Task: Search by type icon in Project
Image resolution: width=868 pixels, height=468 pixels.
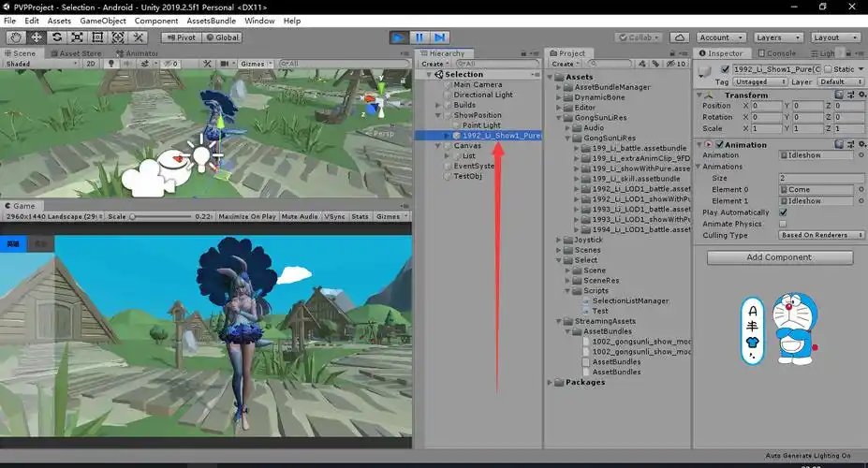Action: (642, 64)
